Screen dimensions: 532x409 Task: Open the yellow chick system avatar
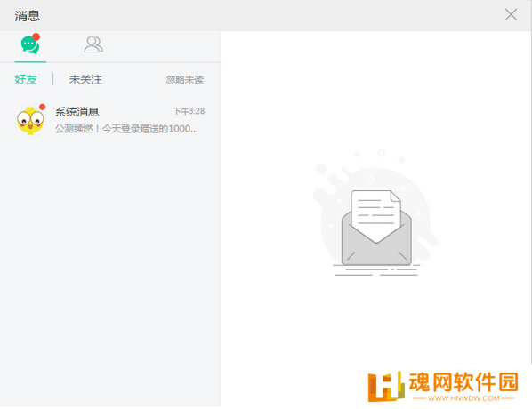point(30,120)
